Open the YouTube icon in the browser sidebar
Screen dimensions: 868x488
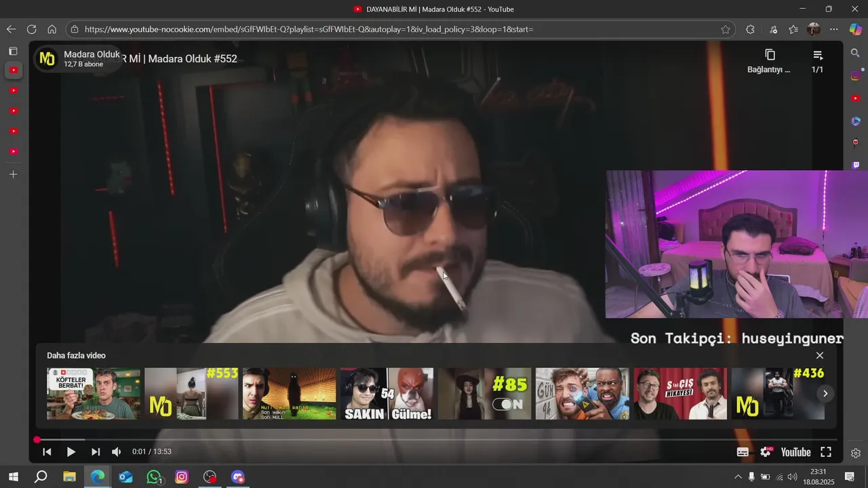856,98
